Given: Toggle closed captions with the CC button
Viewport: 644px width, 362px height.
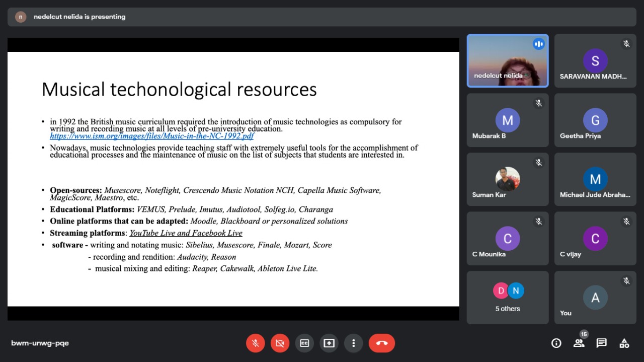Looking at the screenshot, I should tap(304, 343).
